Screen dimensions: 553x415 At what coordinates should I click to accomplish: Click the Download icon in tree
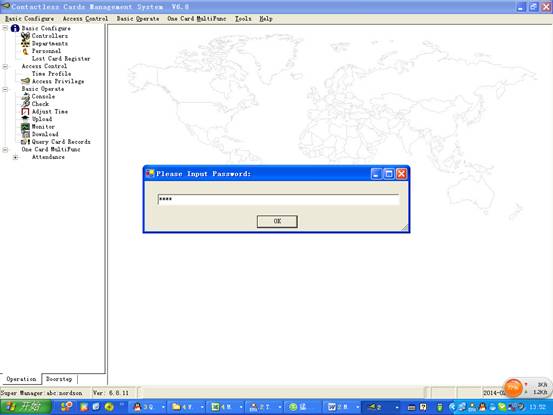click(25, 134)
